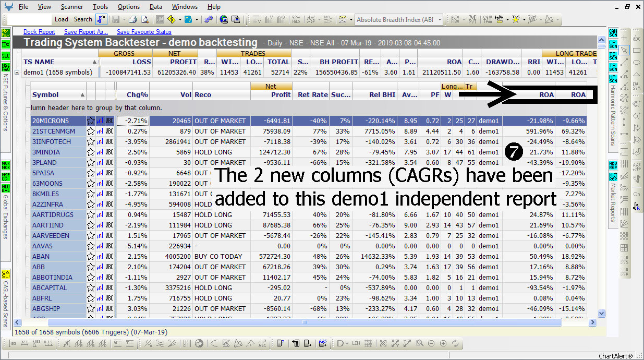Sort by the Chg% column header
This screenshot has width=644, height=360.
click(x=132, y=95)
